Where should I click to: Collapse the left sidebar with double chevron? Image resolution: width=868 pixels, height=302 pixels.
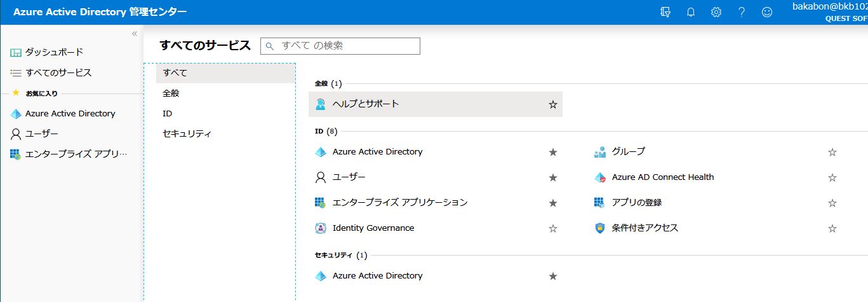(x=135, y=34)
